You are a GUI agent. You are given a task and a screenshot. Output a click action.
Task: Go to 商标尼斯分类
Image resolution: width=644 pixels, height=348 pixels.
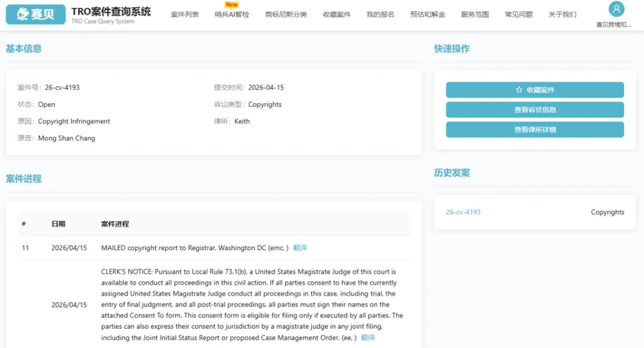[x=286, y=14]
